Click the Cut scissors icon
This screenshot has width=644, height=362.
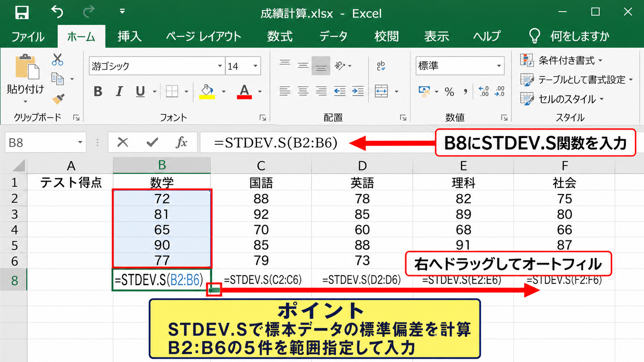(x=57, y=60)
